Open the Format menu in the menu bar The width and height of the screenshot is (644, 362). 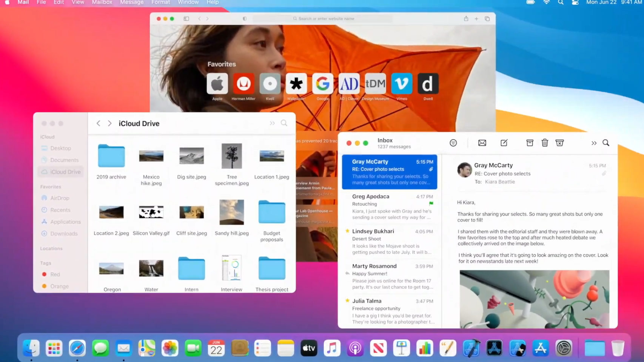[x=160, y=3]
